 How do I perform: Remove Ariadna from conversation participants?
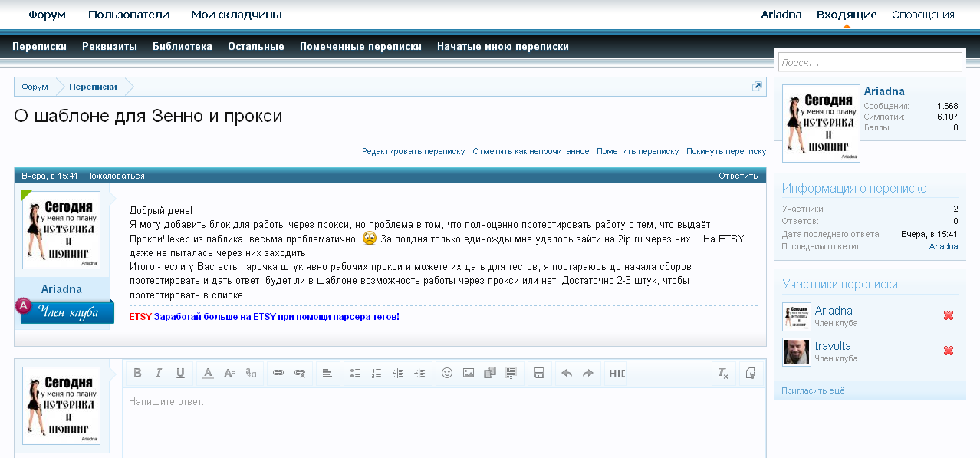(949, 315)
